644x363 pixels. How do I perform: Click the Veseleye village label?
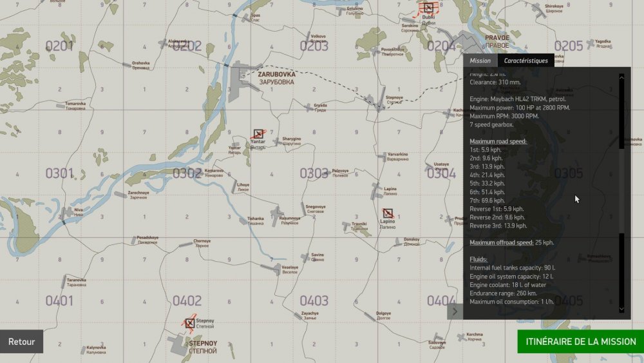point(290,270)
